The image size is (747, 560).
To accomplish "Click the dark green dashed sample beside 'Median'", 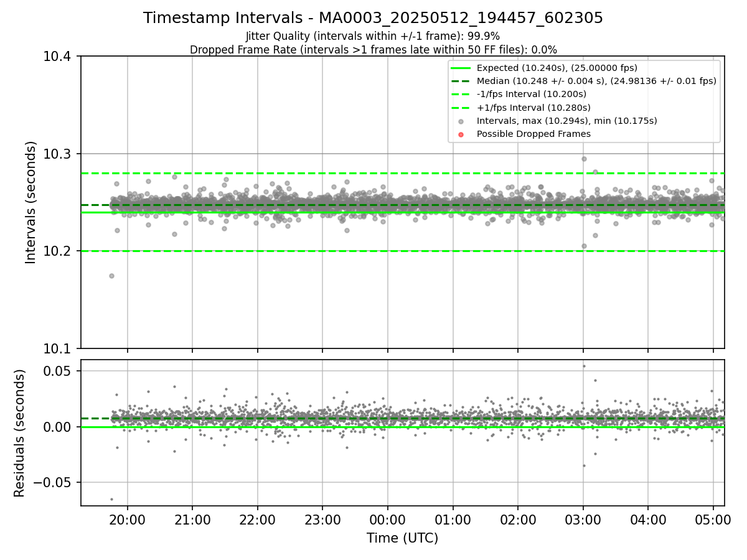I will [461, 81].
